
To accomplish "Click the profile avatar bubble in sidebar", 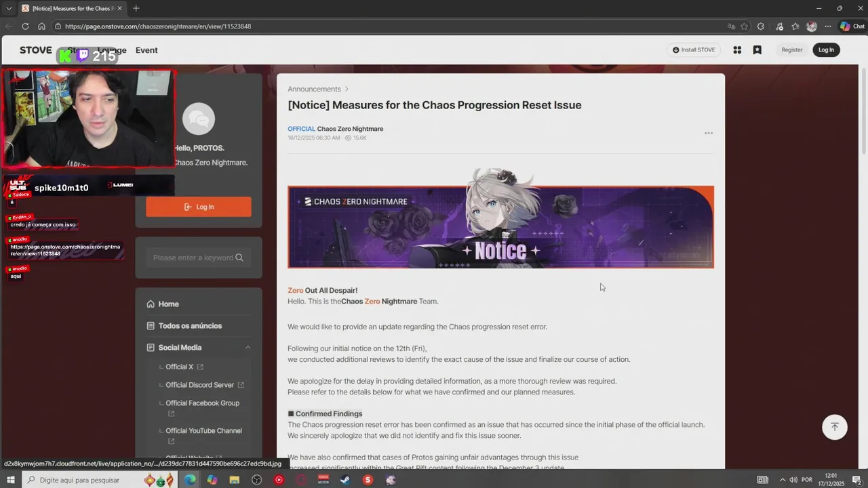I will click(199, 120).
